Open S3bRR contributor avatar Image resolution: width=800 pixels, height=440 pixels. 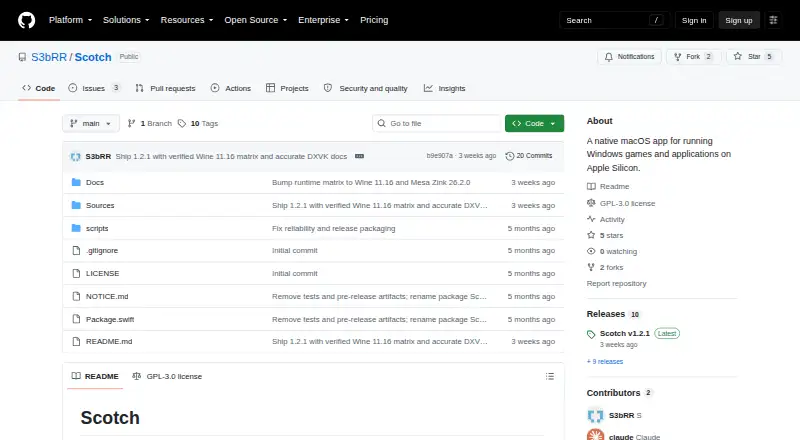point(595,415)
